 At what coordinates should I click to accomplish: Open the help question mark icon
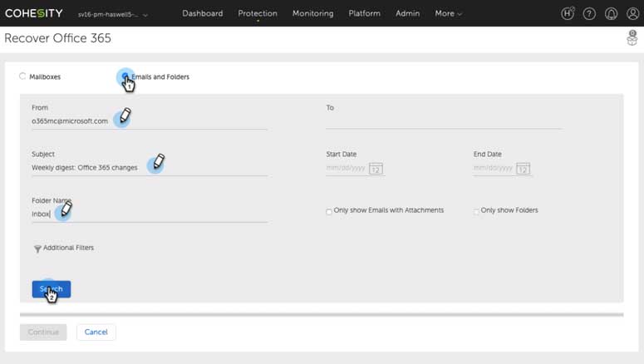tap(589, 13)
